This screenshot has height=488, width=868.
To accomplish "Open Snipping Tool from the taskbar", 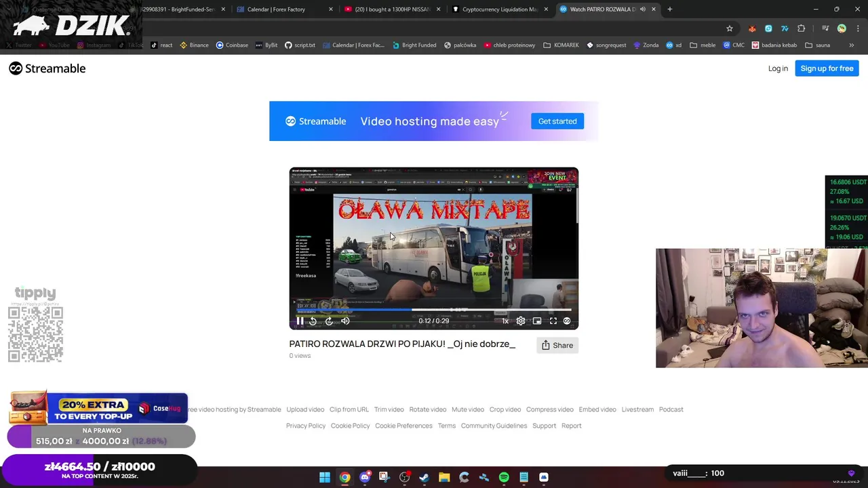I will [x=384, y=477].
